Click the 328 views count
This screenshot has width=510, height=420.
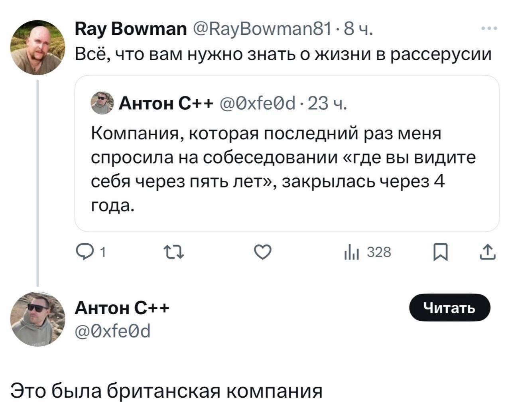click(378, 252)
